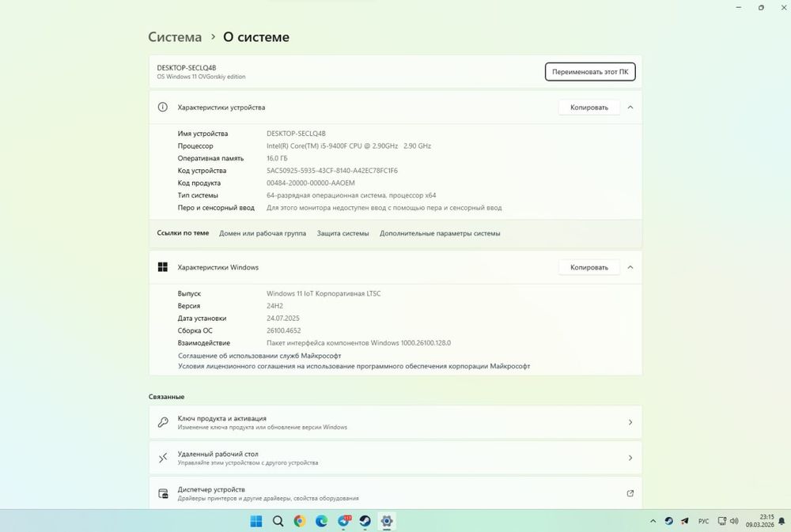Show hidden system tray icons
This screenshot has height=532, width=791.
[x=653, y=521]
